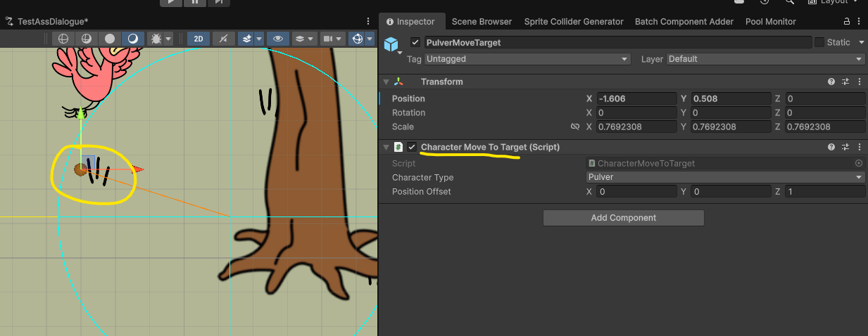Disable Character Move To Target script checkbox
The width and height of the screenshot is (868, 336).
click(412, 147)
